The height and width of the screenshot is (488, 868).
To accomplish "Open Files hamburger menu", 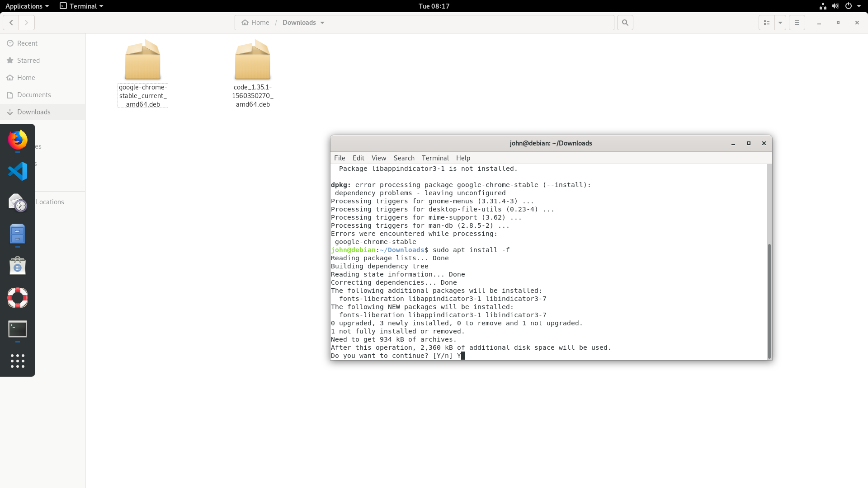I will tap(797, 23).
